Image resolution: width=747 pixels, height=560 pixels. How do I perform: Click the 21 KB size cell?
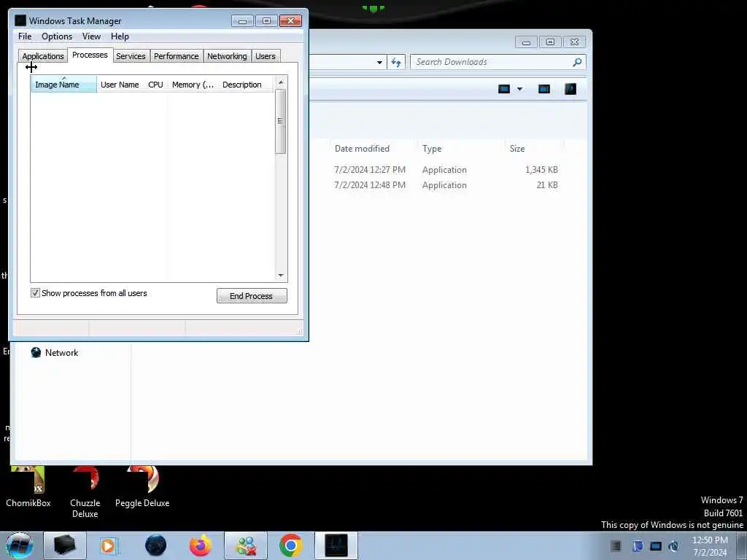(x=547, y=184)
